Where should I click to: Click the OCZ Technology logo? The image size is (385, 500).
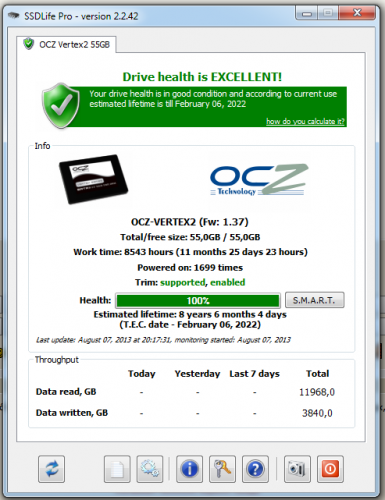coord(259,179)
